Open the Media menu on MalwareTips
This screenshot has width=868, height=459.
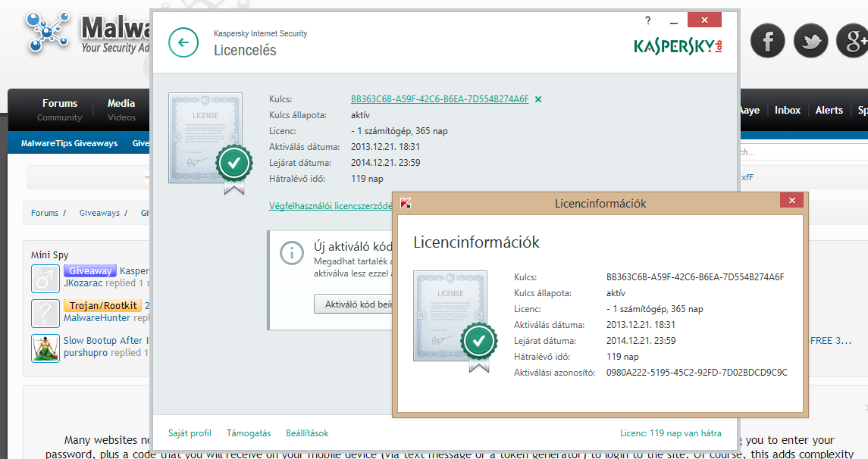pos(121,110)
